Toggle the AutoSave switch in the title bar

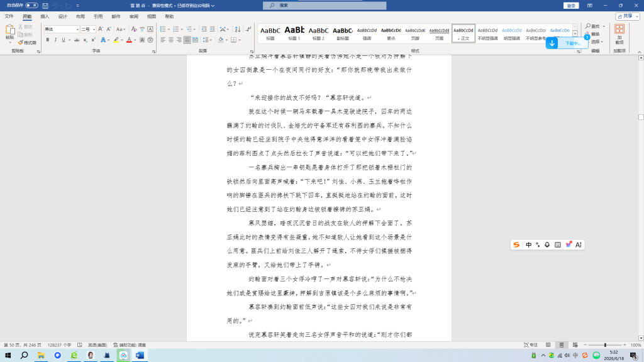(x=31, y=5)
